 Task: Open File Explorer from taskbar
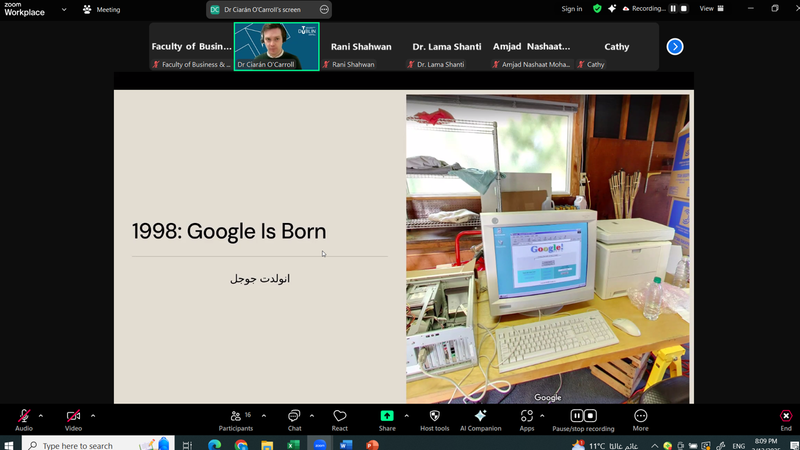pos(267,445)
